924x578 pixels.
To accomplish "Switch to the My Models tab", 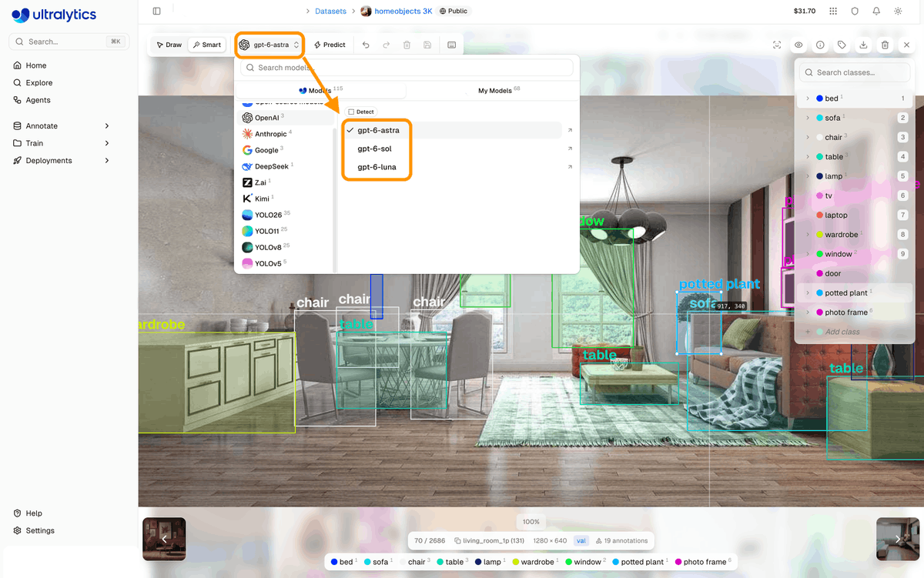I will pos(499,90).
